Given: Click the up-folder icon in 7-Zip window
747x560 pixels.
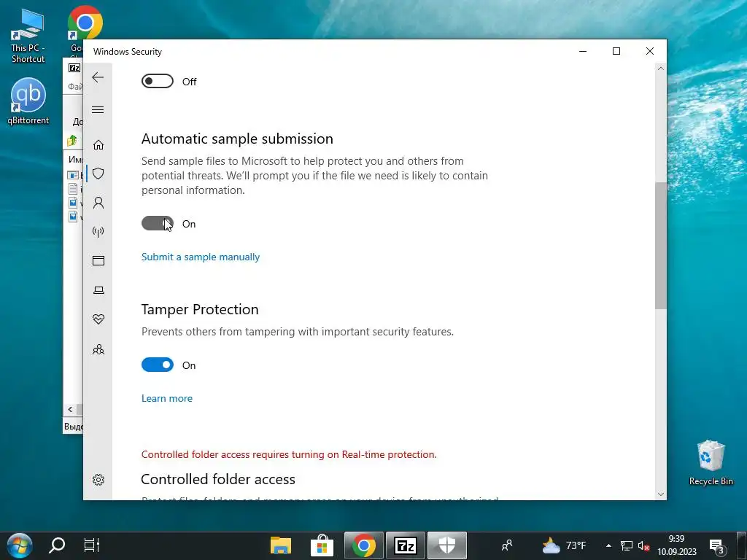Looking at the screenshot, I should click(x=72, y=141).
